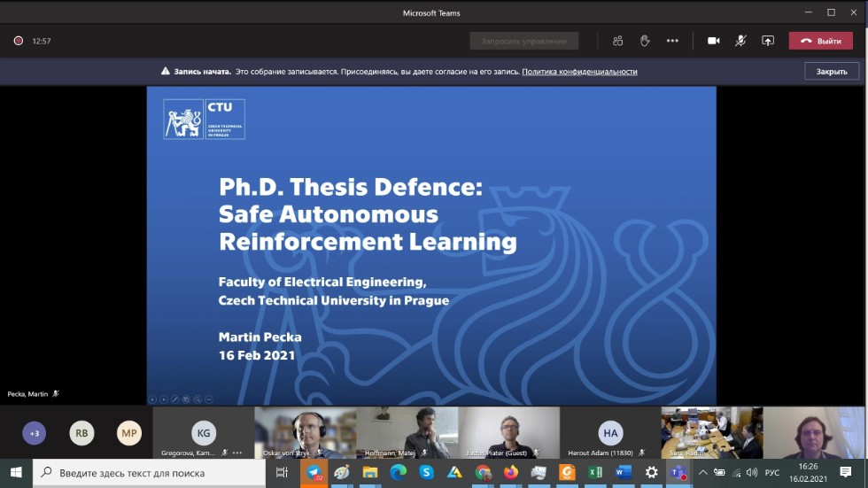Open the Политика конфиденциальности link
Viewport: 868px width, 488px height.
click(x=579, y=72)
